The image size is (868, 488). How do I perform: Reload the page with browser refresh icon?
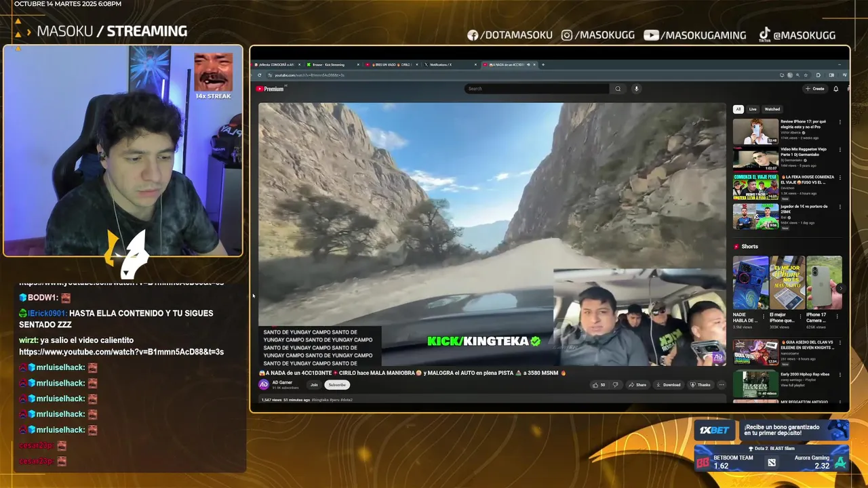click(x=260, y=75)
